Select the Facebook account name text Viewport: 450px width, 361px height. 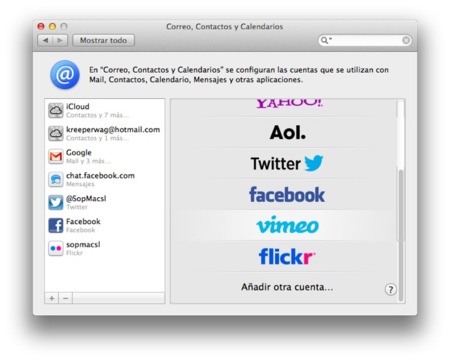click(83, 221)
